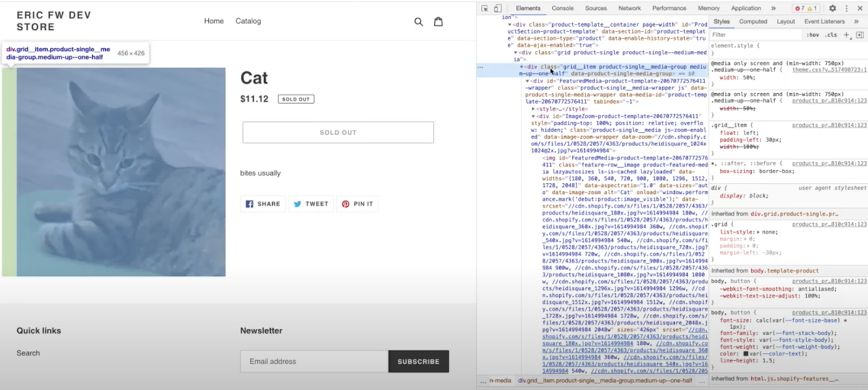Go to Catalog in the store nav
868x390 pixels.
248,21
